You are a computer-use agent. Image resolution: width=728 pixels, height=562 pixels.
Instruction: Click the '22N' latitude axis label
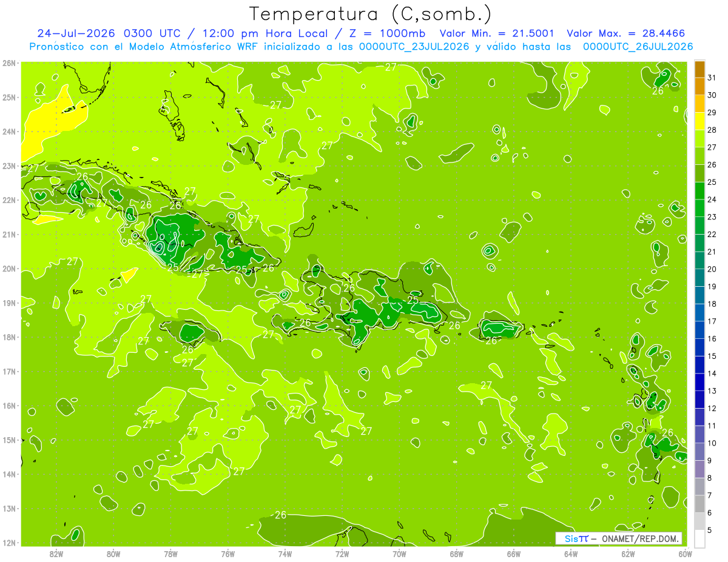pos(9,200)
